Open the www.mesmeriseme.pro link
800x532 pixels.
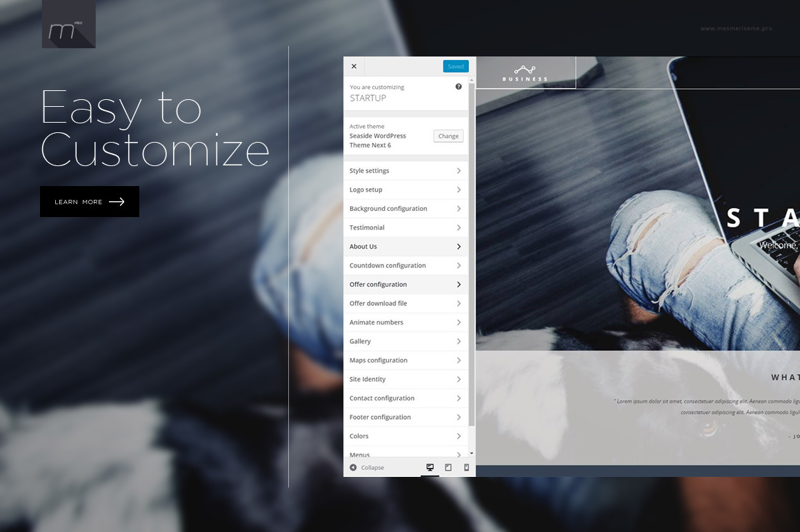pyautogui.click(x=736, y=28)
